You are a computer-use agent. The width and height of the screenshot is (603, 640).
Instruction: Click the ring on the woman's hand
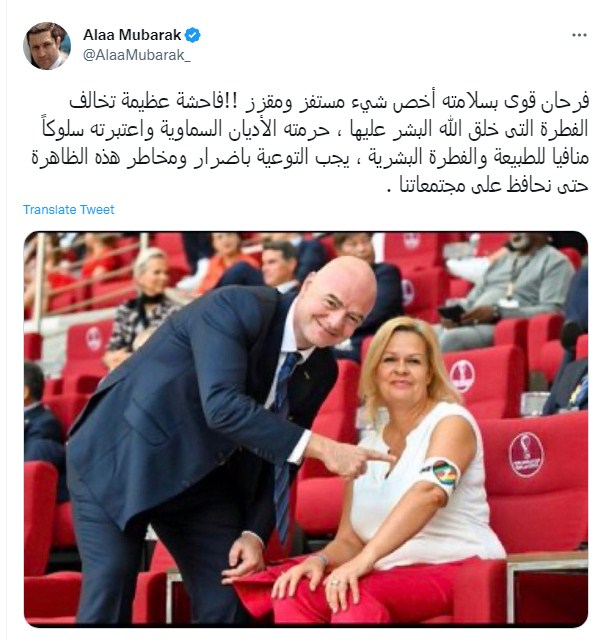[x=334, y=583]
